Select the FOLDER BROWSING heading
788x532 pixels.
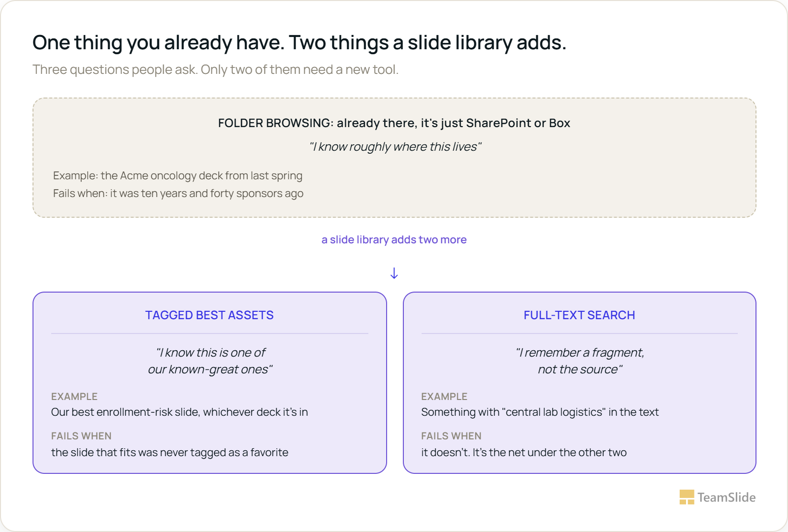pyautogui.click(x=394, y=123)
